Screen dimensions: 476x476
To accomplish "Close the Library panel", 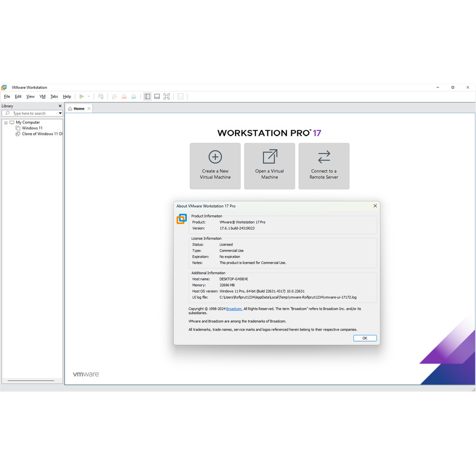I will click(x=60, y=106).
